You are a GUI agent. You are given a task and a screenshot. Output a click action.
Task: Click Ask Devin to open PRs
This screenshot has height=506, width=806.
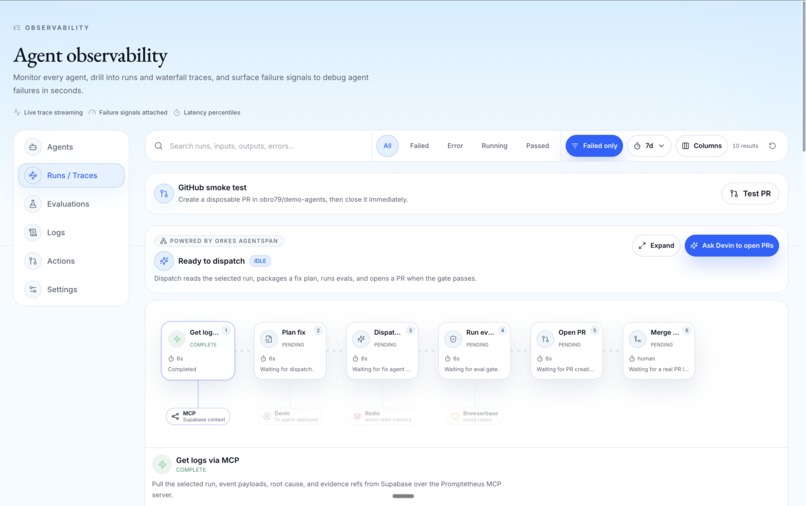(x=732, y=246)
